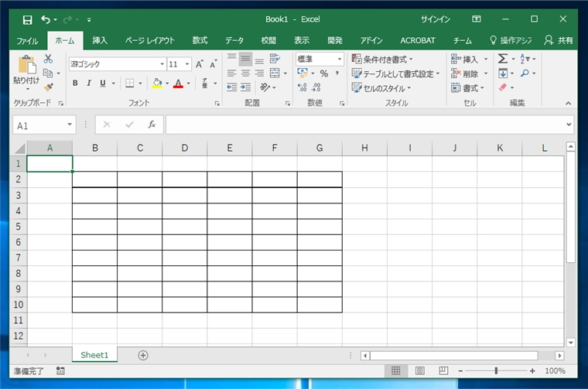Click the Paste clipboard icon
The image size is (588, 389).
[x=27, y=65]
